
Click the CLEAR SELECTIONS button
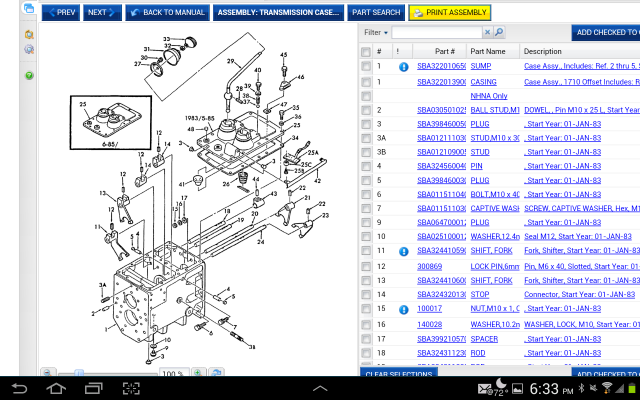(399, 372)
